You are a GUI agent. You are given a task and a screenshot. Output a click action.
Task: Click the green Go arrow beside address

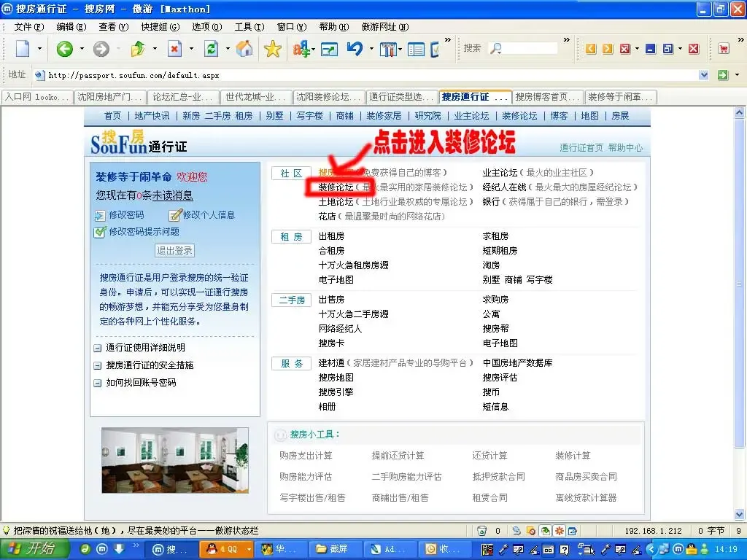[723, 75]
